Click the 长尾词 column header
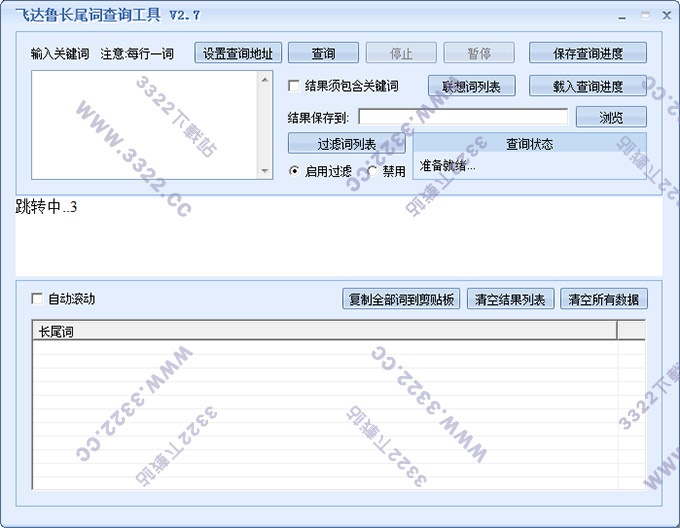Image resolution: width=680 pixels, height=528 pixels. pos(324,331)
